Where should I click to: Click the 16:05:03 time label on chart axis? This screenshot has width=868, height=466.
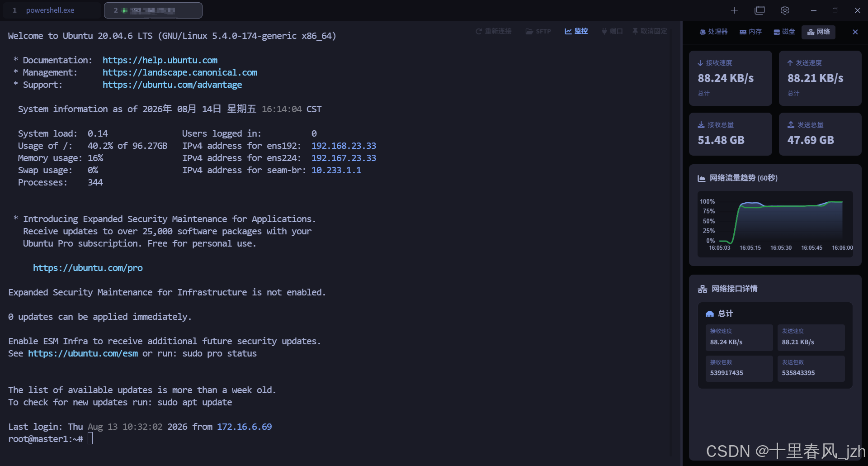pos(719,248)
